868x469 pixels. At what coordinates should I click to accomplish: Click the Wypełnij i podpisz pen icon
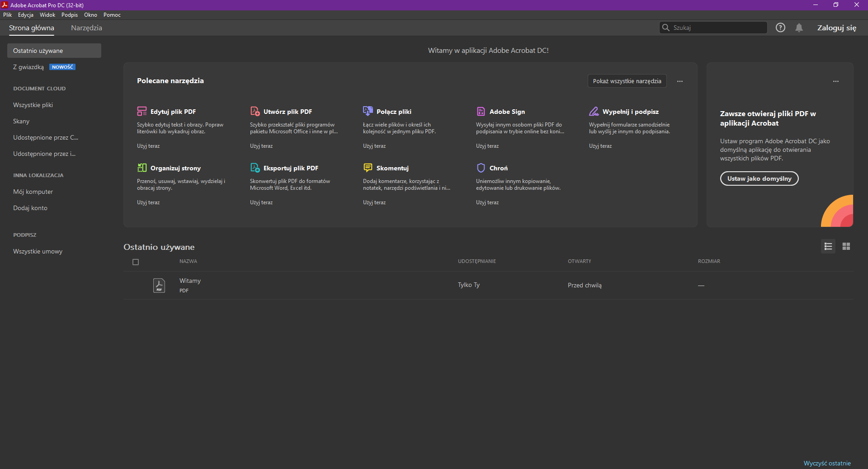(594, 111)
